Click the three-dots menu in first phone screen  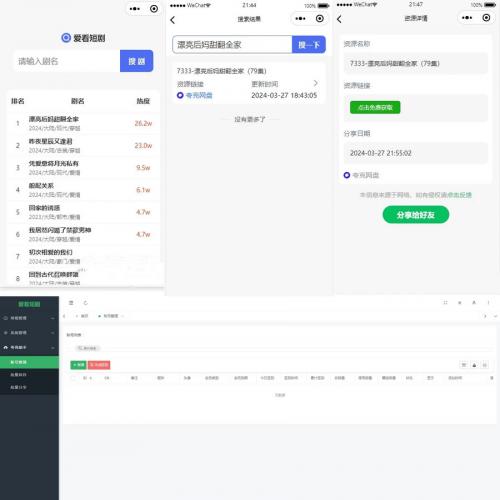point(135,9)
